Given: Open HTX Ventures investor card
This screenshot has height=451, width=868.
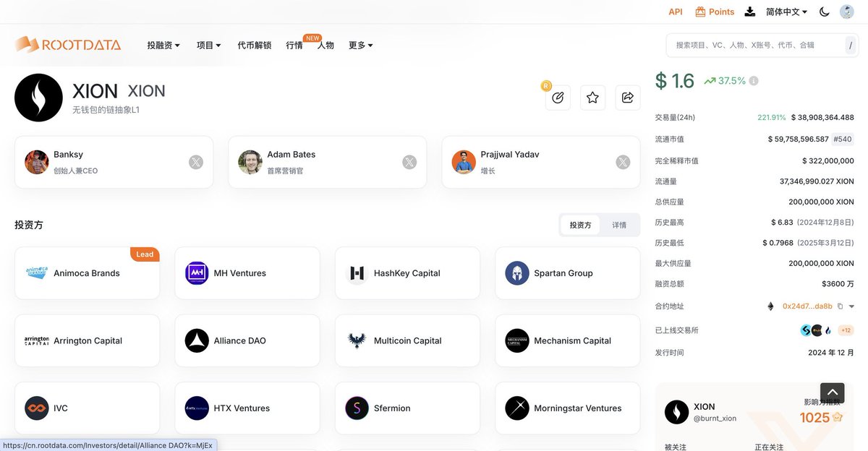Looking at the screenshot, I should (247, 408).
